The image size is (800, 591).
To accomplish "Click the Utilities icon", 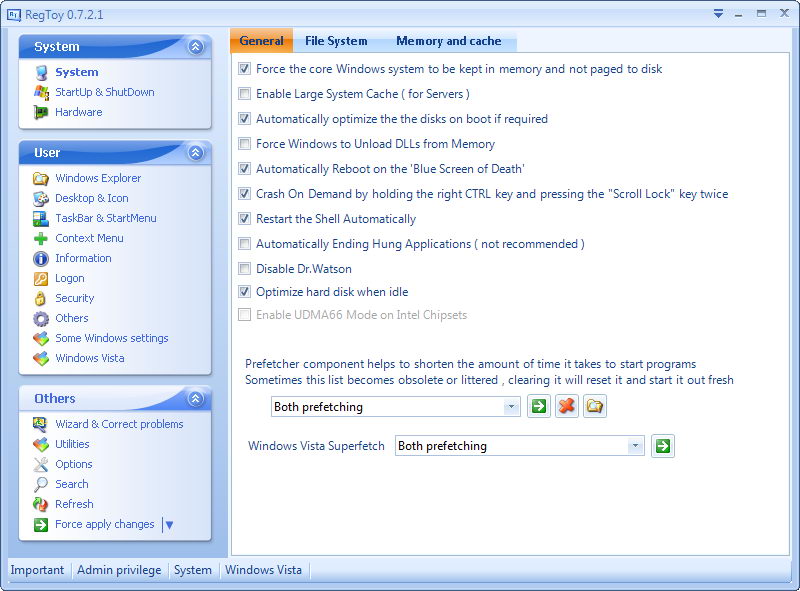I will point(41,445).
